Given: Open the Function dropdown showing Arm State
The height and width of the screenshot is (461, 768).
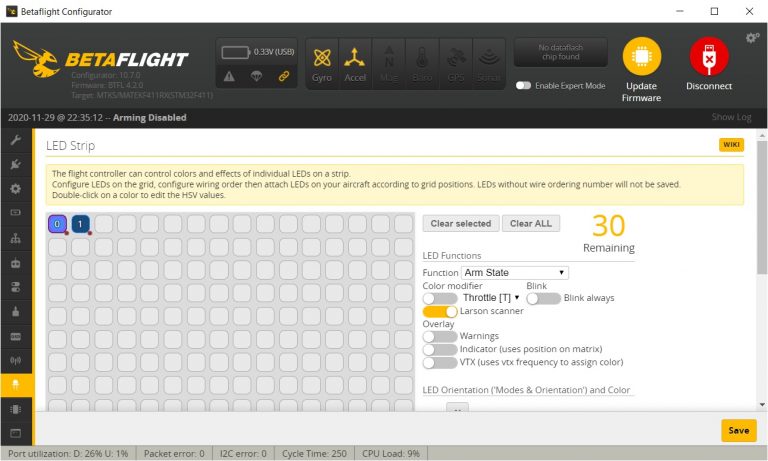Looking at the screenshot, I should [x=515, y=272].
